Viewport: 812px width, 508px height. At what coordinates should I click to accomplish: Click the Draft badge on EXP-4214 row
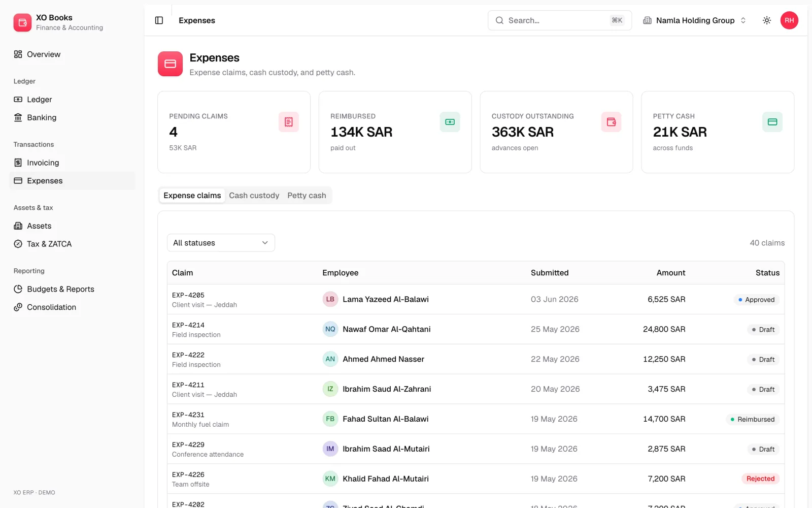(x=763, y=330)
